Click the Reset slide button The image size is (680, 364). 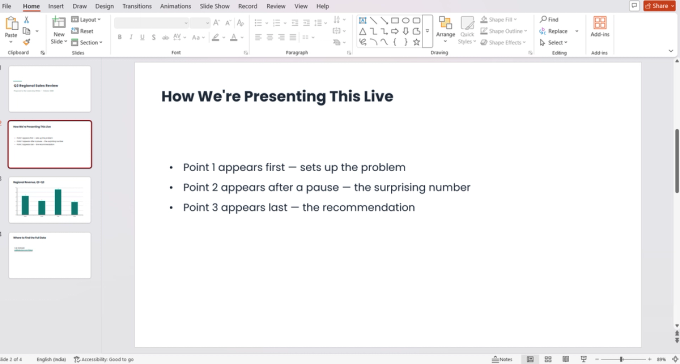pyautogui.click(x=82, y=31)
